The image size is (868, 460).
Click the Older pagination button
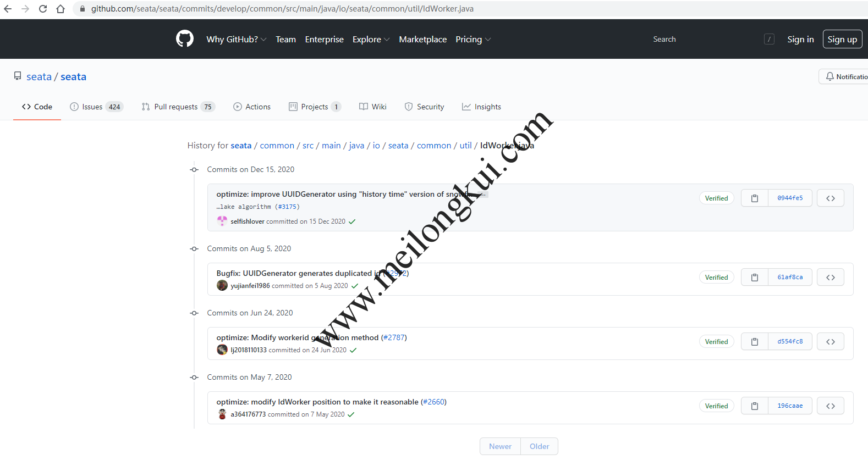539,446
